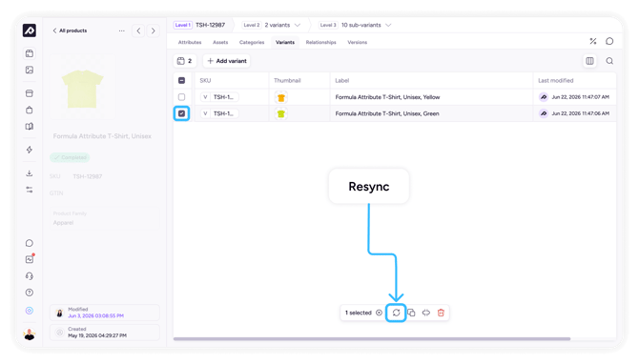639x364 pixels.
Task: Open the user avatar at sidebar bottom
Action: (30, 334)
